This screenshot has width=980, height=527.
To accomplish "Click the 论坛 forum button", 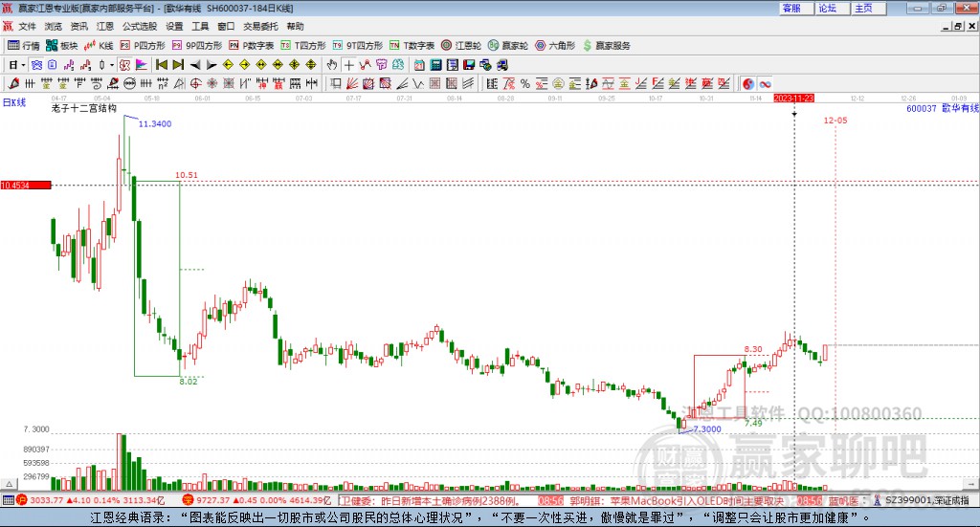I will 832,8.
